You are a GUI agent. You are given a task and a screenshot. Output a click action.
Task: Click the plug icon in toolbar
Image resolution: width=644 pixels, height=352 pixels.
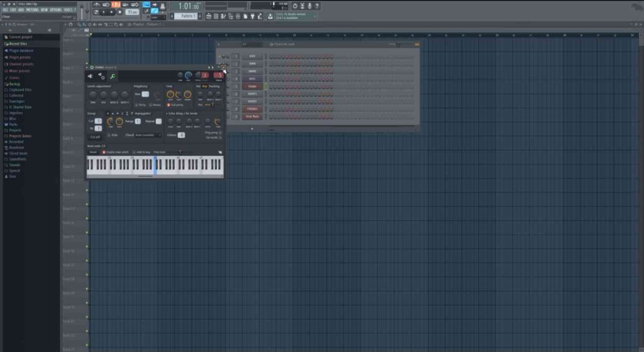point(253,16)
